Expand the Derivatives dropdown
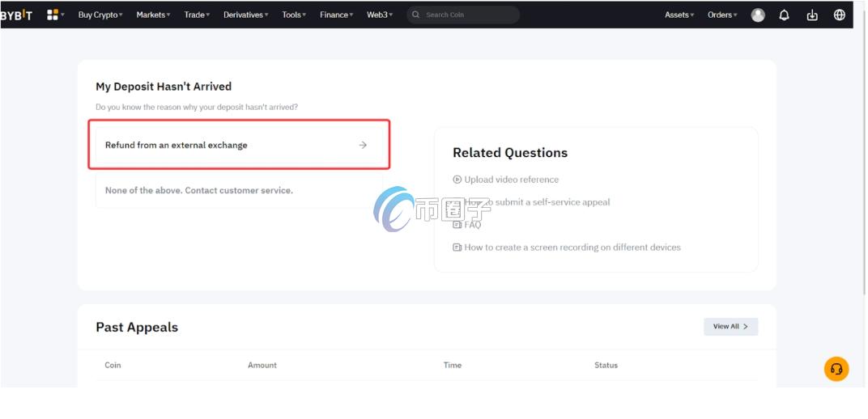This screenshot has width=868, height=419. point(245,15)
